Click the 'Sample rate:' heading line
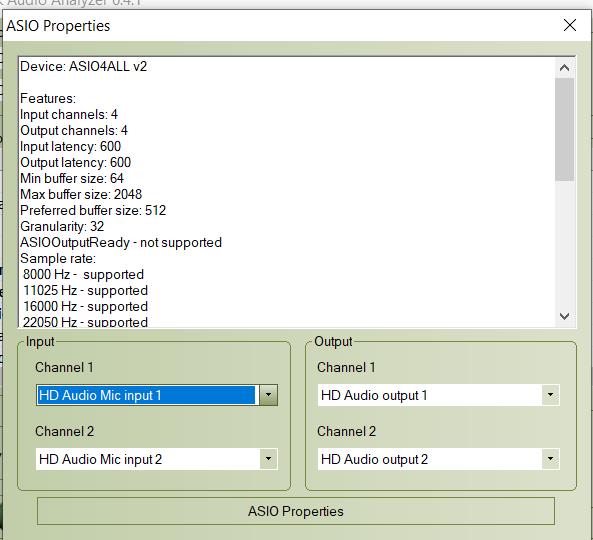Screen dimensions: 593x540 [58, 258]
